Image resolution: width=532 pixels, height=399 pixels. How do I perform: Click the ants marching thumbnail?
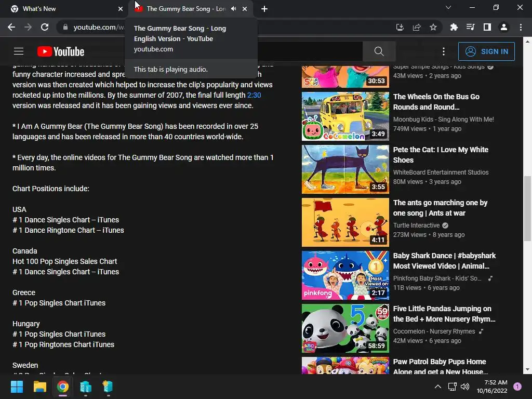click(345, 222)
